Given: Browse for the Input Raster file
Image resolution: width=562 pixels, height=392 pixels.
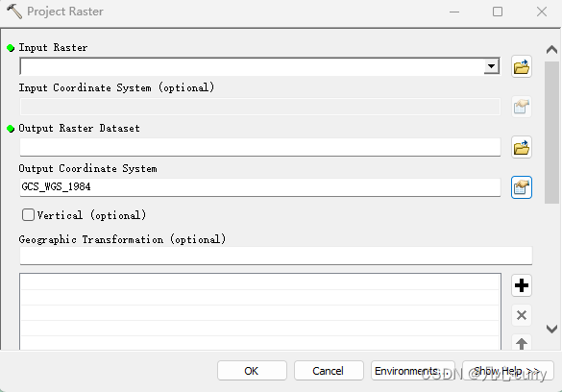Looking at the screenshot, I should [x=522, y=66].
